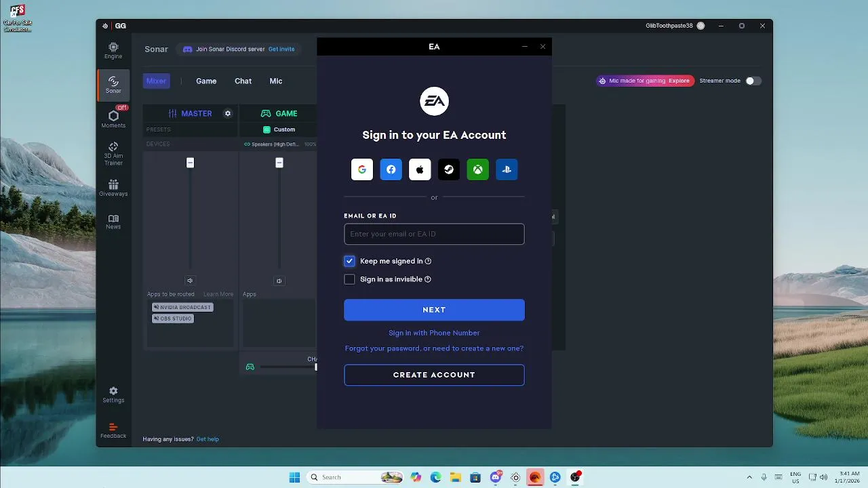Screen dimensions: 868x488
Task: Open Moments in the GG sidebar
Action: 113,119
